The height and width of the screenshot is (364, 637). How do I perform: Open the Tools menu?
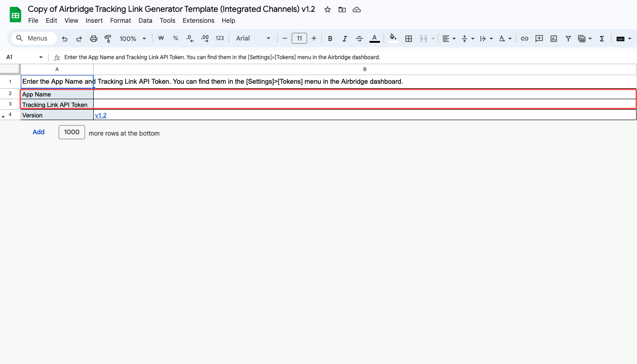167,20
